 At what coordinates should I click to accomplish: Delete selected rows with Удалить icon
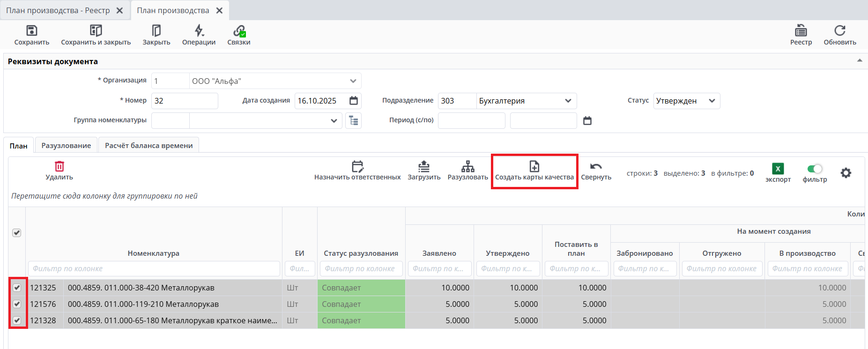59,166
